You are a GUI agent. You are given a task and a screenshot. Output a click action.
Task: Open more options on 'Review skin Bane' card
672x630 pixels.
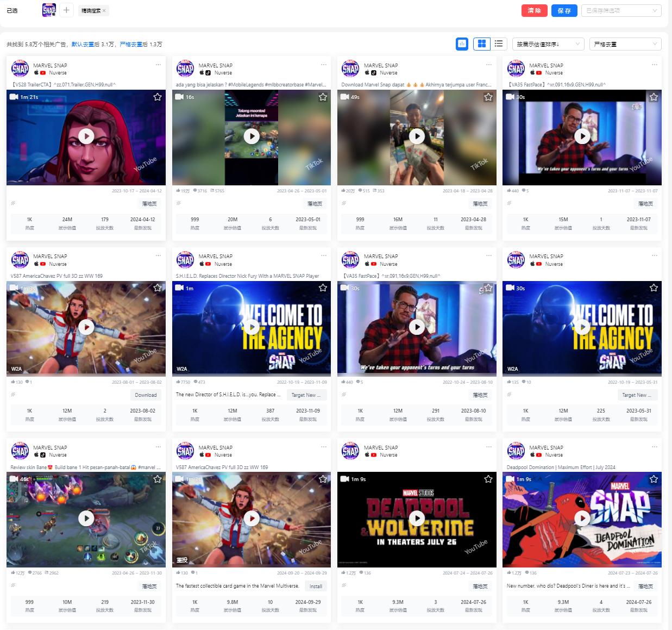pos(158,447)
